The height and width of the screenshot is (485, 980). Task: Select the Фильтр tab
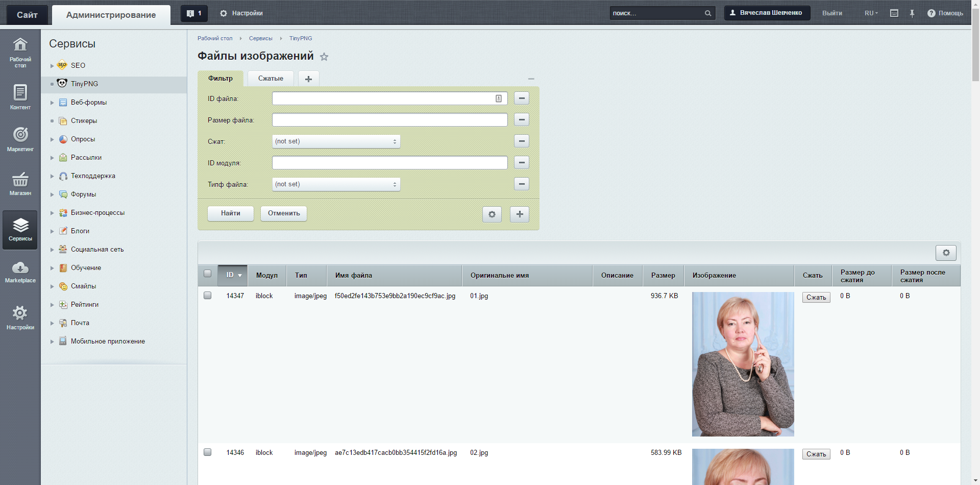point(220,78)
